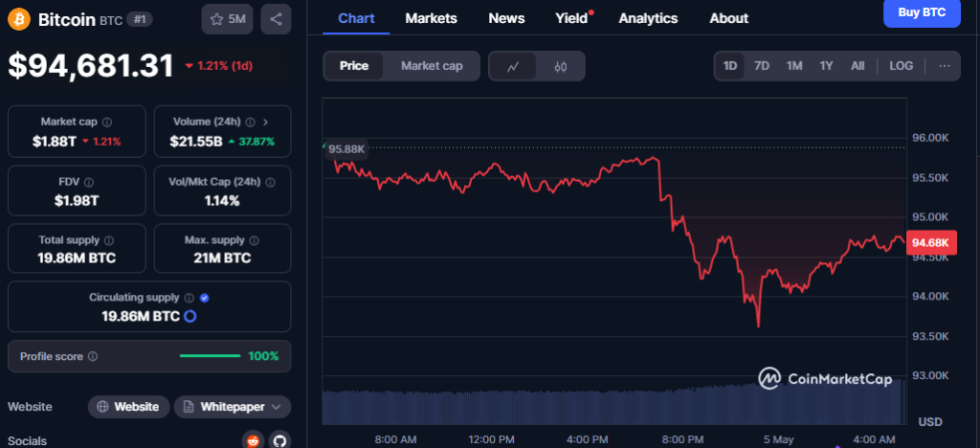Click the 5 May date axis label

(779, 440)
